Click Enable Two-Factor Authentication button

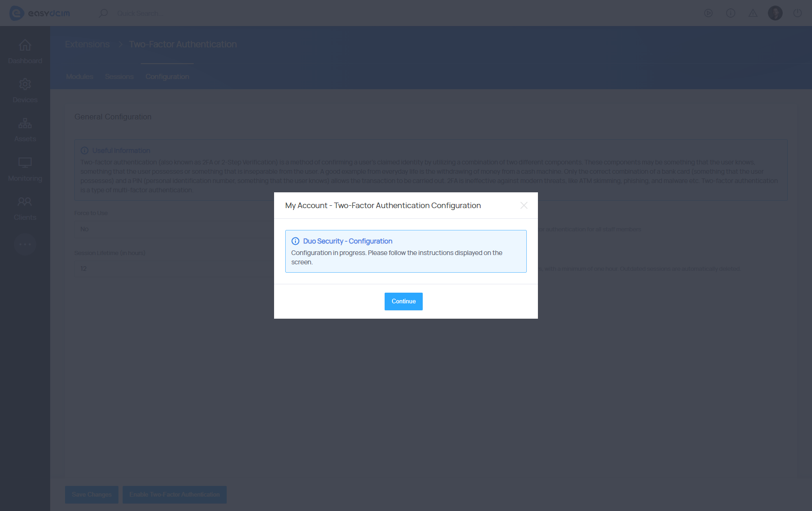click(x=175, y=495)
